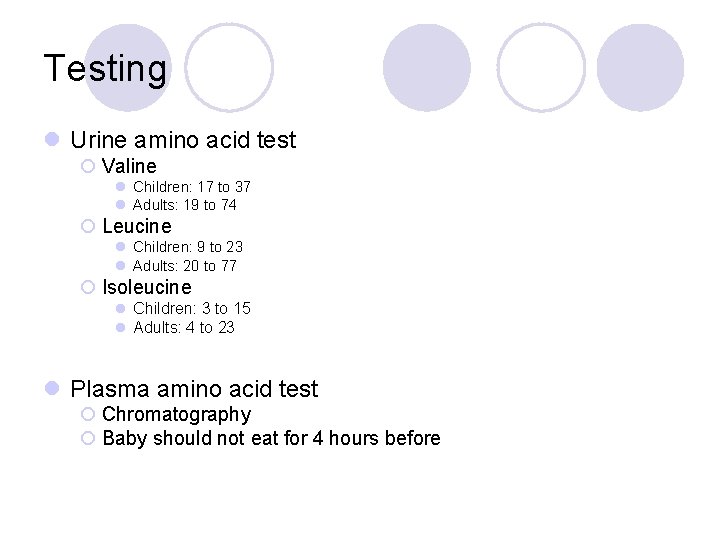
Task: Select the "Urine amino acid test" heading
Action: tap(183, 140)
